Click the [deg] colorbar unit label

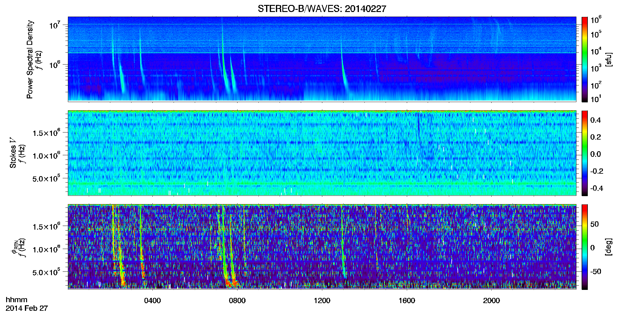pyautogui.click(x=609, y=247)
